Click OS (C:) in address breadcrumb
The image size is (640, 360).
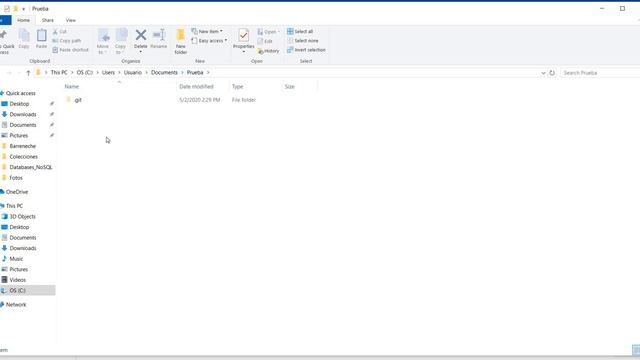tap(84, 72)
